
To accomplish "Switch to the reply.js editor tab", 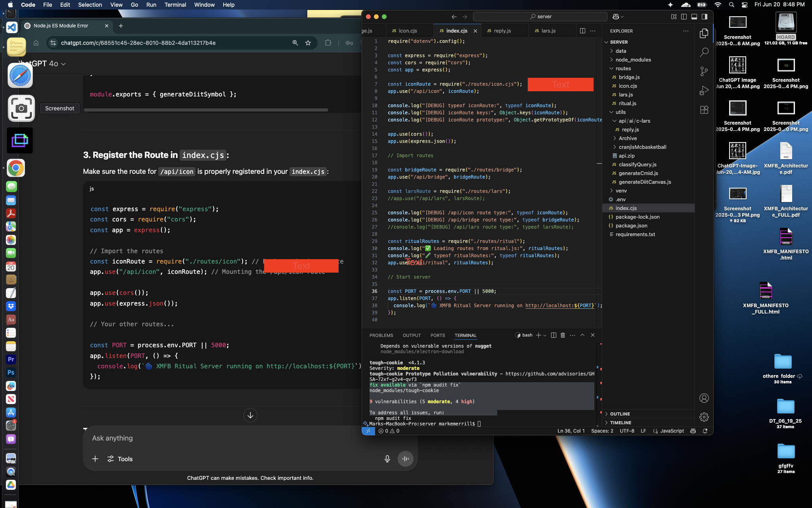I will pos(502,31).
